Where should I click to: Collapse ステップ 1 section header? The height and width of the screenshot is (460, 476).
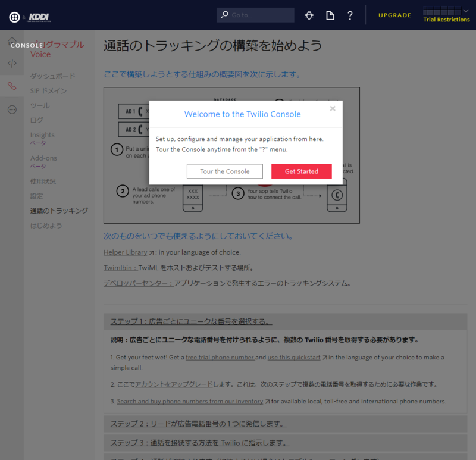(285, 321)
